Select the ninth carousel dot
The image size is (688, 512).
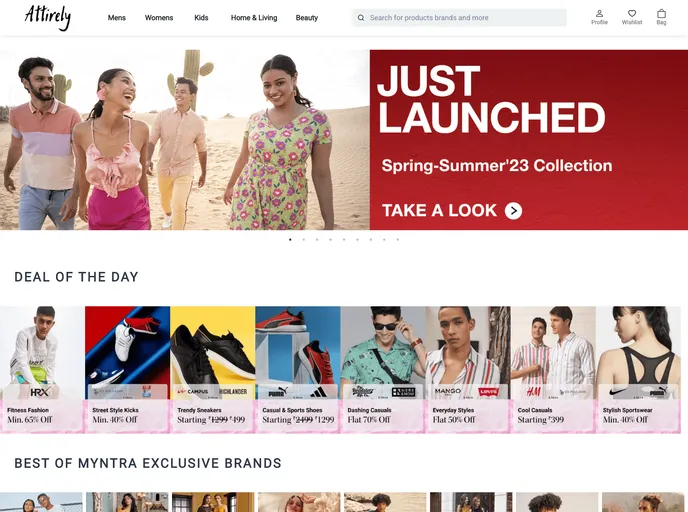click(x=398, y=240)
